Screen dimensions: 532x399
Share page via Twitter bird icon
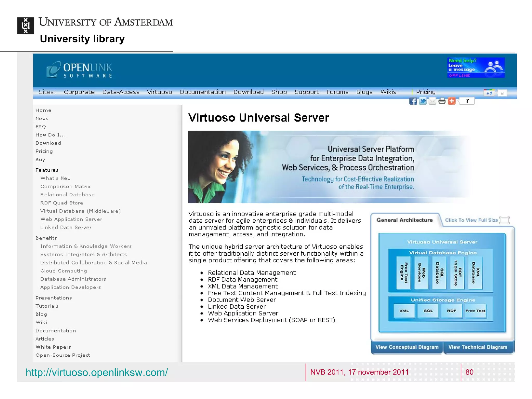point(423,101)
